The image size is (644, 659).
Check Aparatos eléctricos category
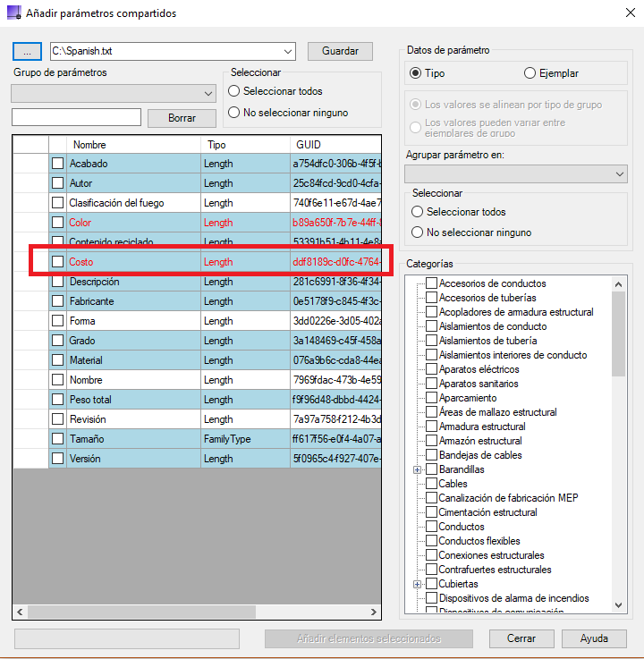click(x=431, y=369)
